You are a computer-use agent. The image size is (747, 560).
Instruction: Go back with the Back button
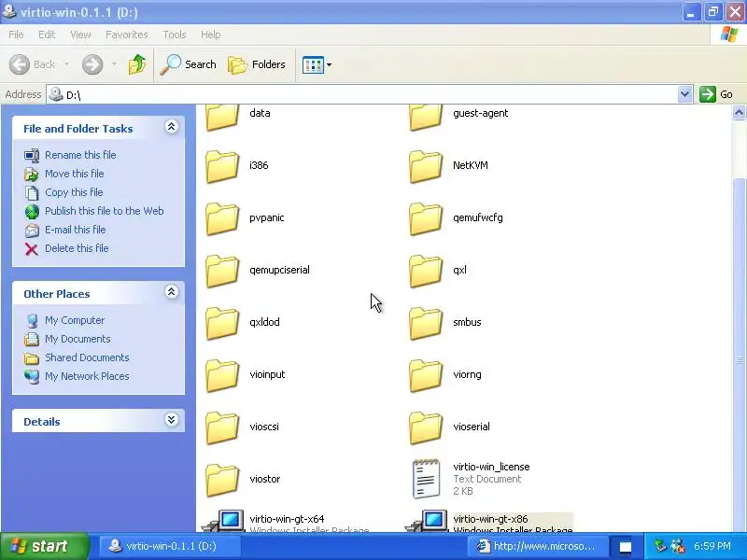(x=32, y=64)
